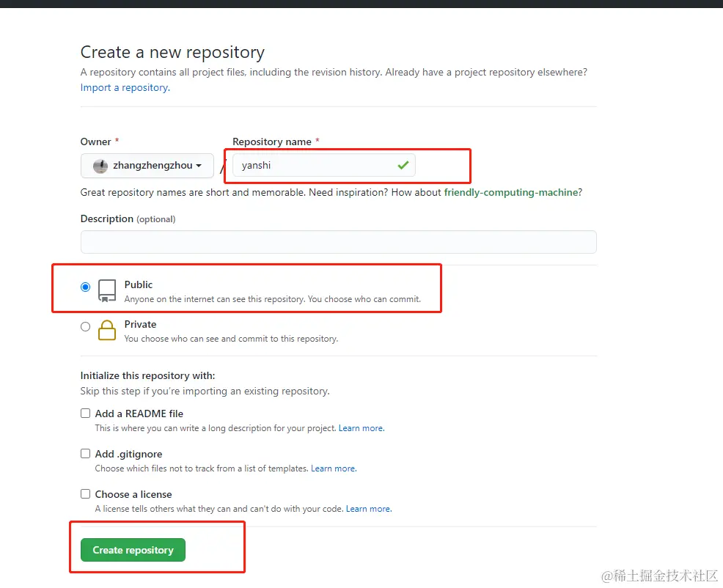Screen dimensions: 723x588
Task: Check the Add .gitignore option
Action: coord(86,454)
